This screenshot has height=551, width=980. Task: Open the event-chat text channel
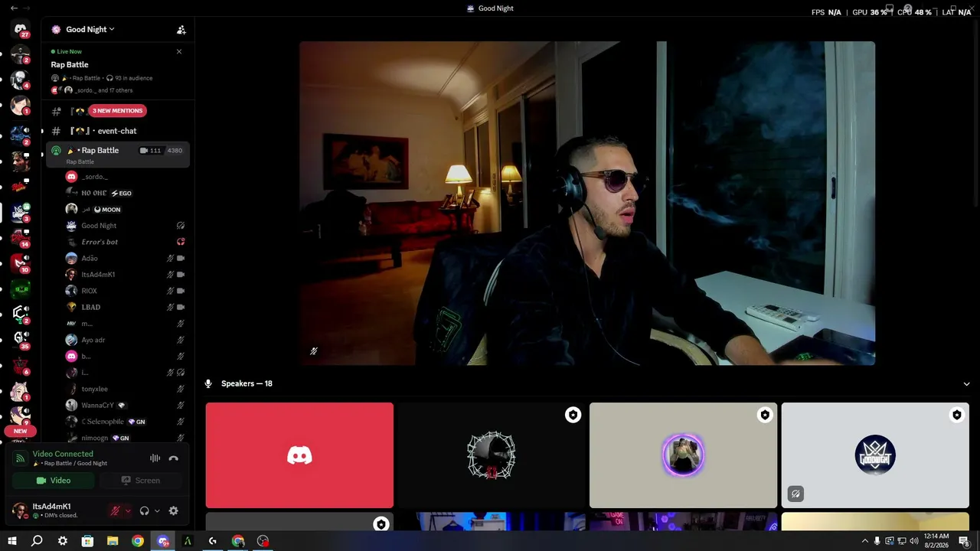point(117,131)
